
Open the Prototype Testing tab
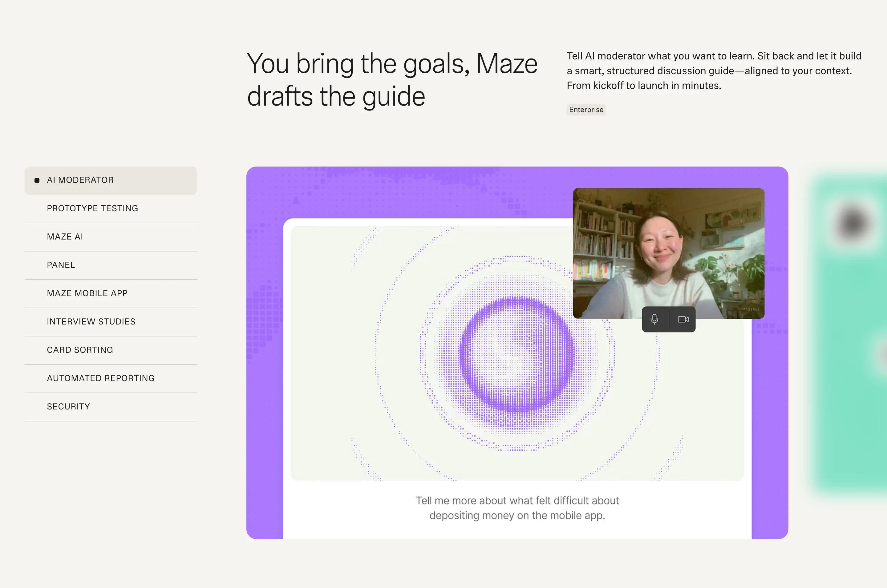[x=111, y=208]
